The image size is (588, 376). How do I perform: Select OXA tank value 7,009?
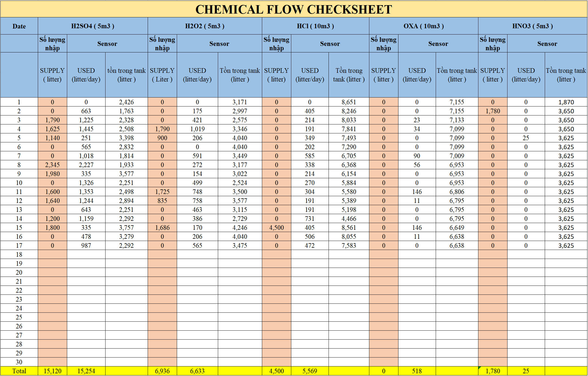click(457, 156)
